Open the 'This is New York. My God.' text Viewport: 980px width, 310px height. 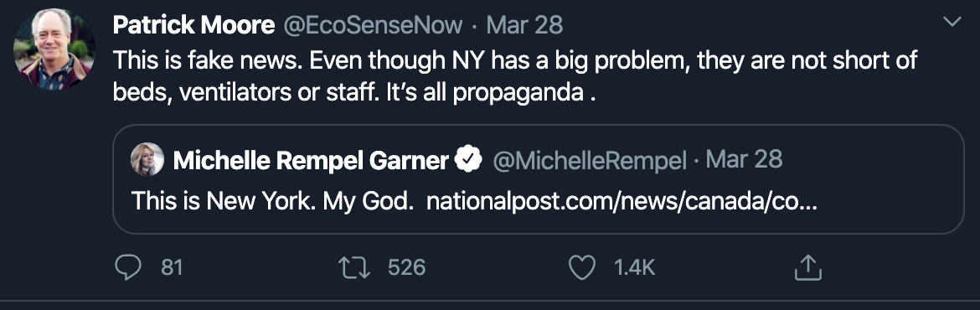point(273,201)
